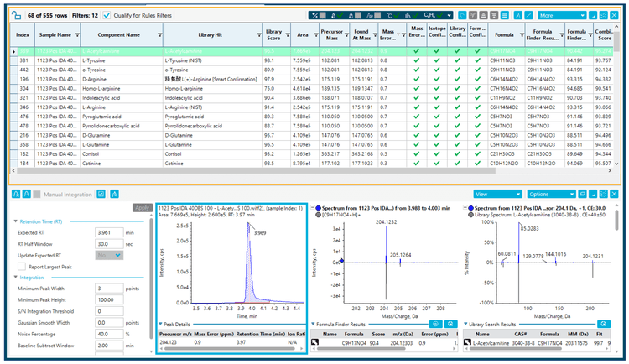The width and height of the screenshot is (629, 364).
Task: Open the Options dropdown menu
Action: [550, 193]
